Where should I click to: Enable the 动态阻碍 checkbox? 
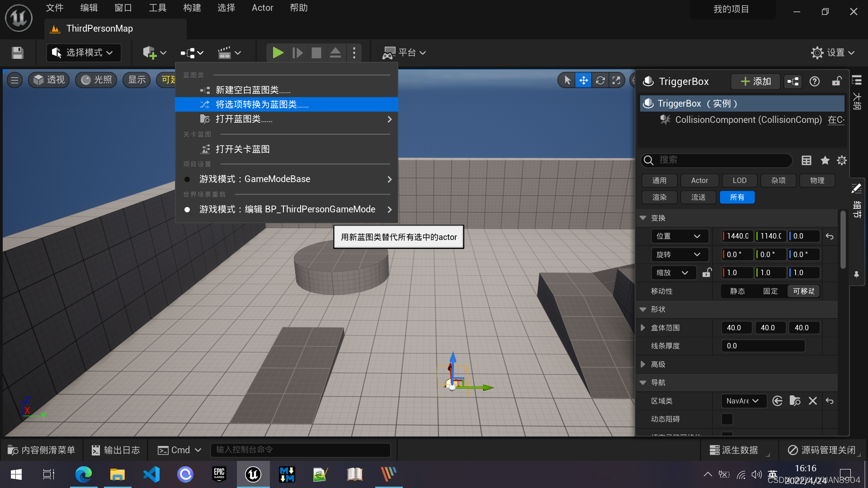coord(727,419)
